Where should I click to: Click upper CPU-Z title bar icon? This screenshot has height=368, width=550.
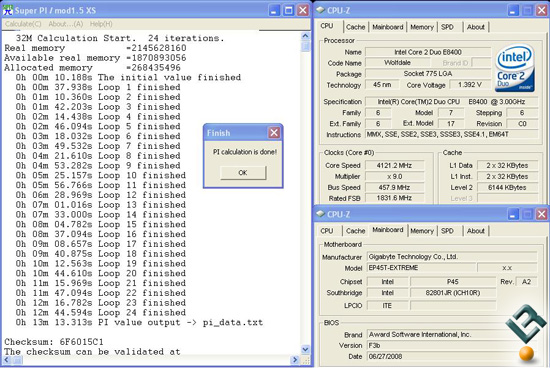pyautogui.click(x=320, y=10)
